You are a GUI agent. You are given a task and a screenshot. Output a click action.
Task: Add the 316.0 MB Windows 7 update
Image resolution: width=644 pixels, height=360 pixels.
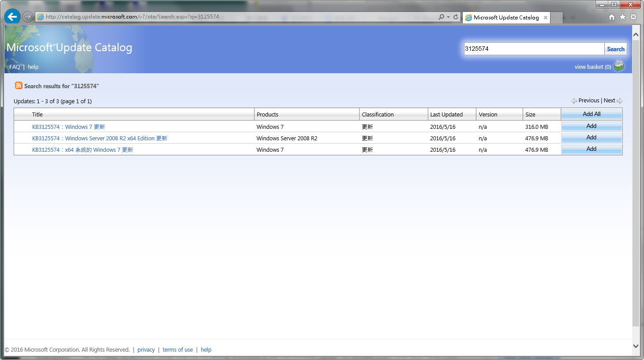click(592, 126)
